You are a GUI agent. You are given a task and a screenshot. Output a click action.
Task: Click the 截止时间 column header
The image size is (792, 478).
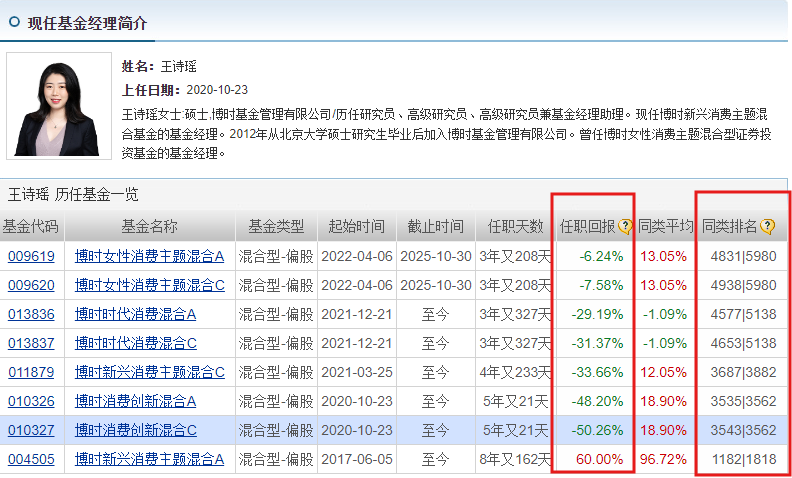click(x=436, y=226)
